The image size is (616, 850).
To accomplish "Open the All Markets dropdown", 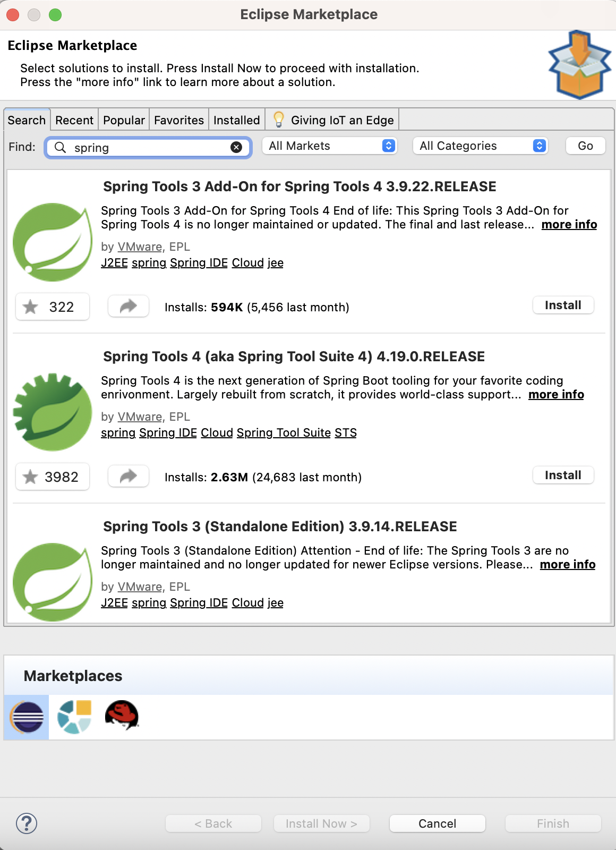I will click(x=329, y=146).
